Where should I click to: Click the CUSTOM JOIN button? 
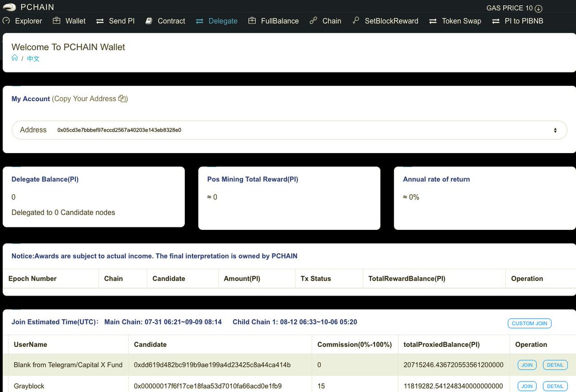tap(529, 323)
